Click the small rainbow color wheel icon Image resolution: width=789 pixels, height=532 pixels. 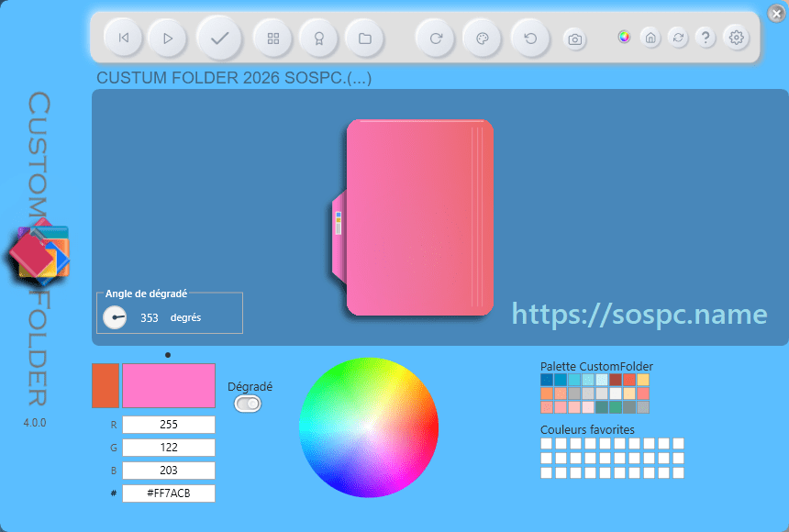(624, 37)
